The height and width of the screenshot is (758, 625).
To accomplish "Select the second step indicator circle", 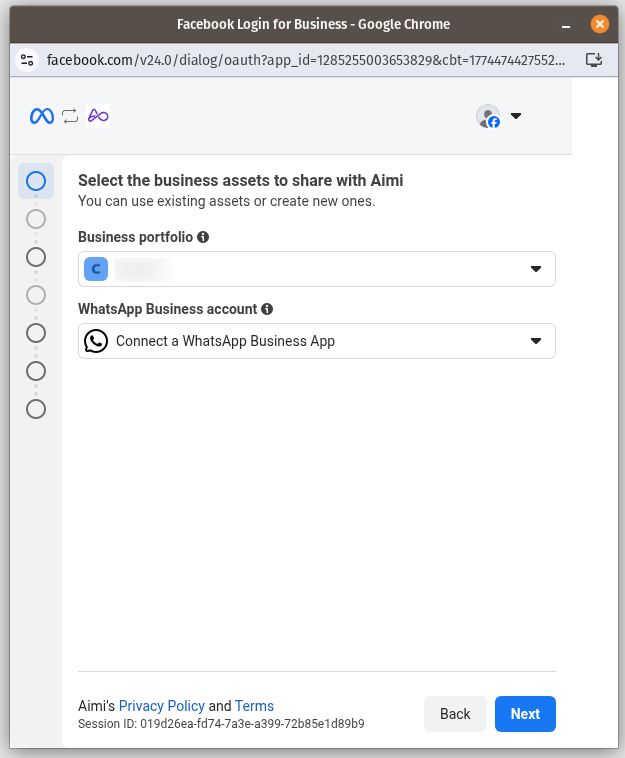I will click(x=36, y=219).
